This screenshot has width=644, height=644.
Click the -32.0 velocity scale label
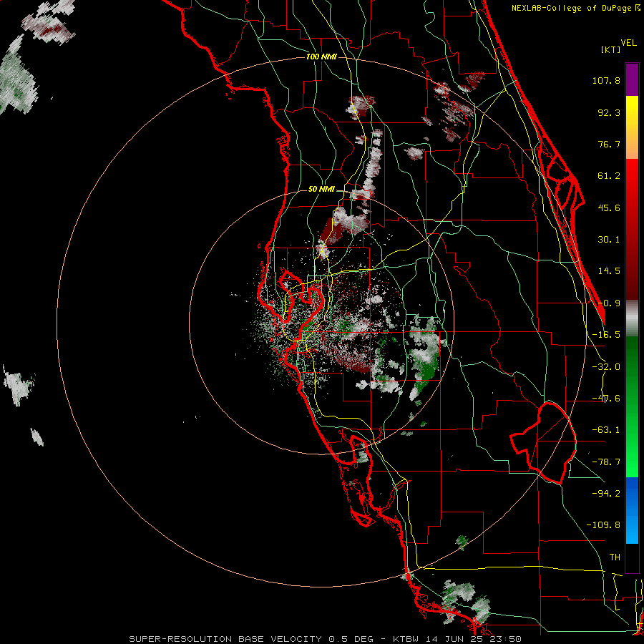(x=606, y=367)
